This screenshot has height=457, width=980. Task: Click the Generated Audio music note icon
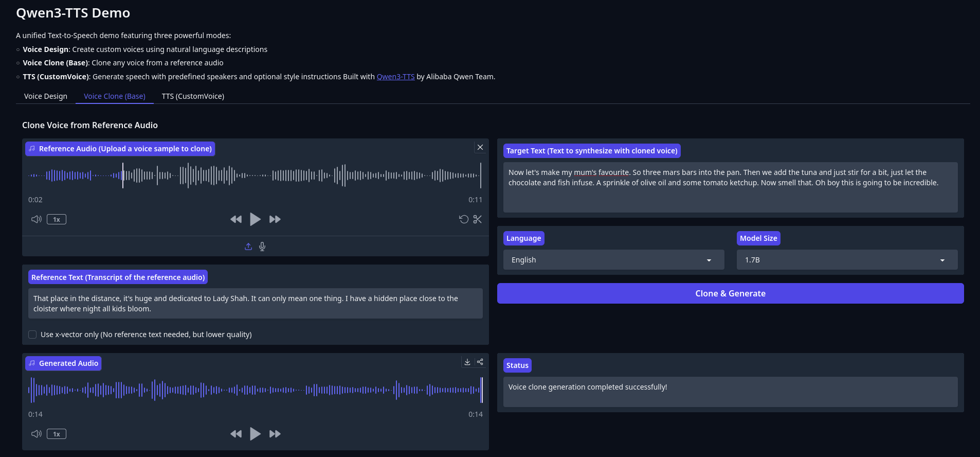(x=32, y=363)
